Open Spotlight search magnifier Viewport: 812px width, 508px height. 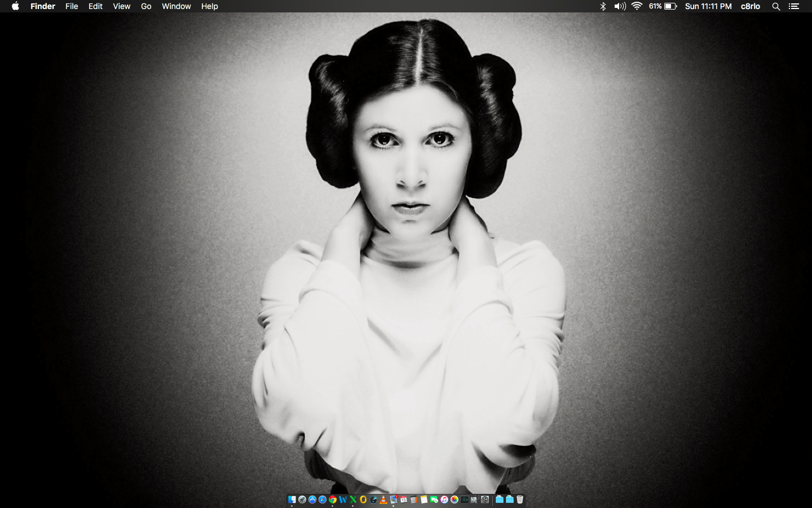[776, 6]
